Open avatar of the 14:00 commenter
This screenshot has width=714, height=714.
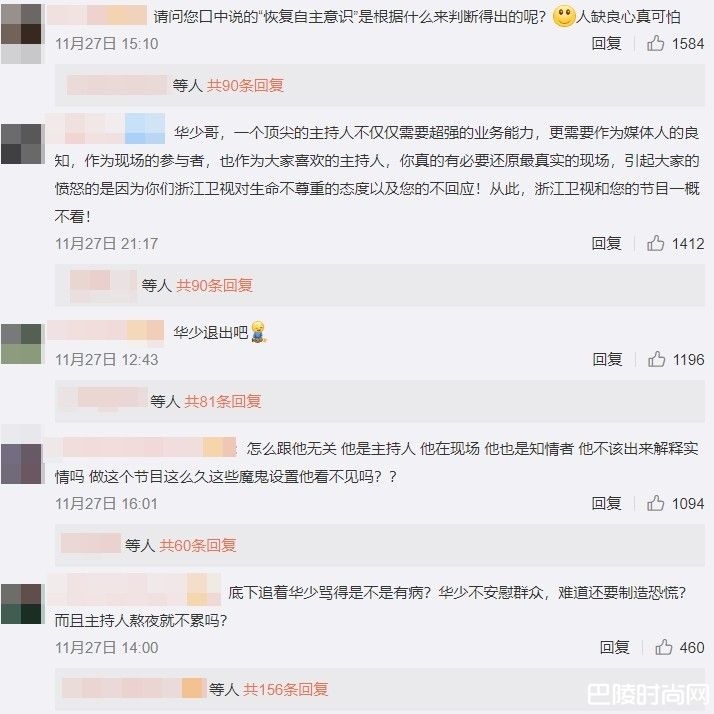pyautogui.click(x=21, y=604)
